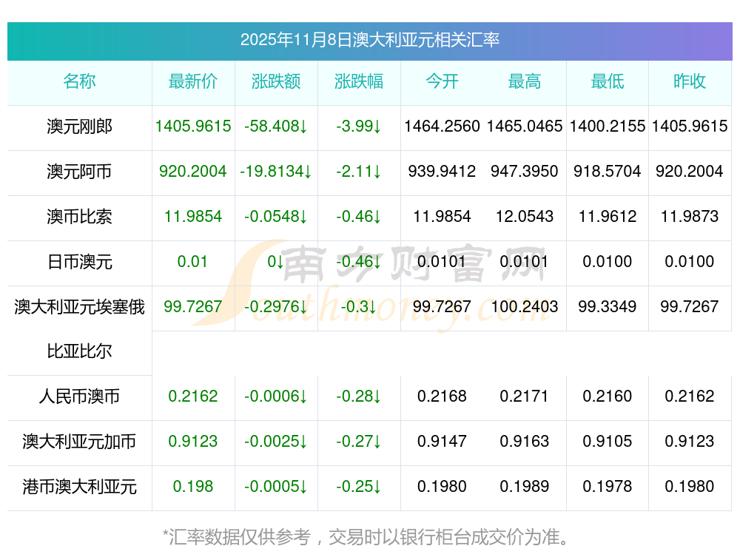Select the 澳币比索 row name
740x560 pixels.
pos(79,217)
